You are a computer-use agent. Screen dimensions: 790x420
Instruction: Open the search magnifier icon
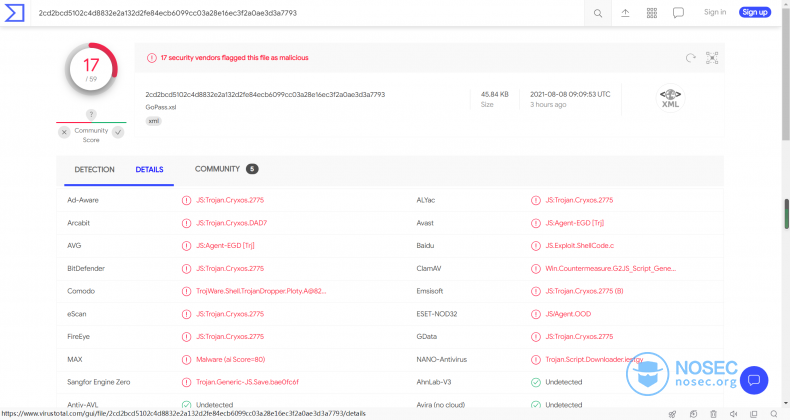598,13
